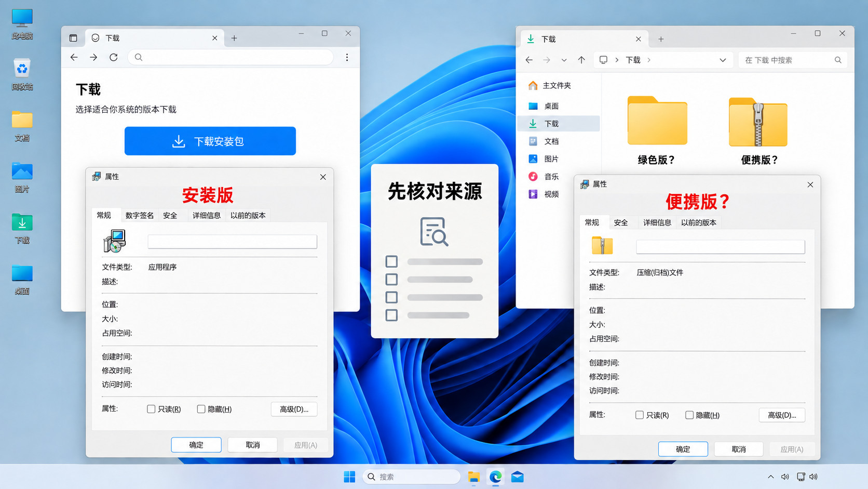
Task: Go up one folder in File Explorer
Action: tap(581, 60)
